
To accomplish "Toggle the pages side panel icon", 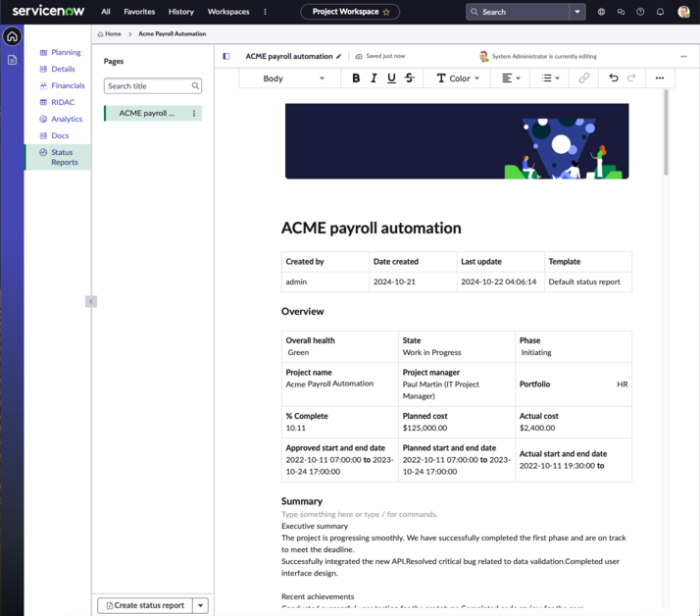I will (x=226, y=56).
